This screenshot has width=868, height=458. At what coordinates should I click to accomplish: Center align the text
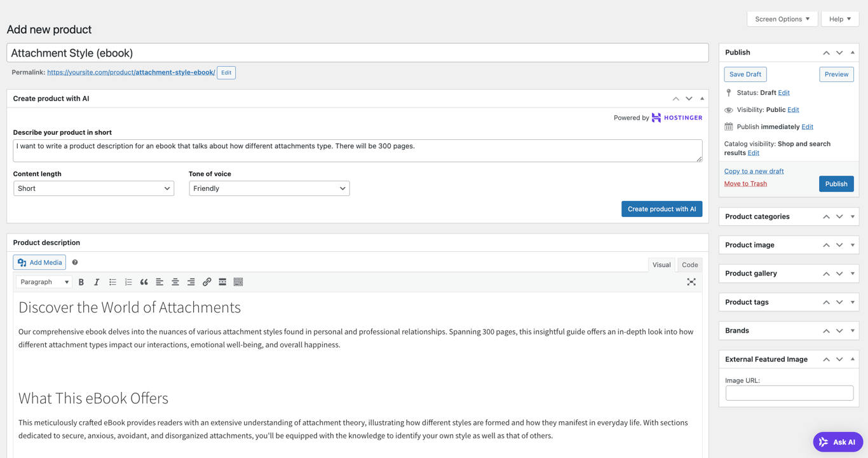tap(175, 282)
